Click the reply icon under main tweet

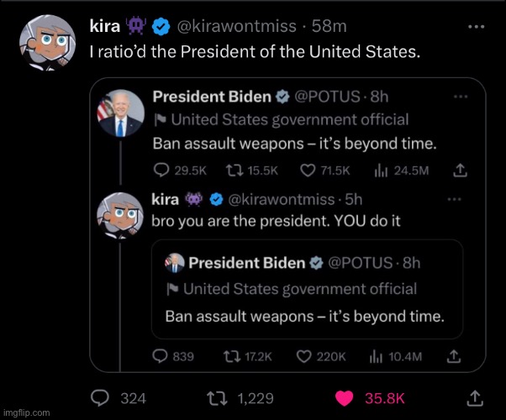tap(101, 396)
